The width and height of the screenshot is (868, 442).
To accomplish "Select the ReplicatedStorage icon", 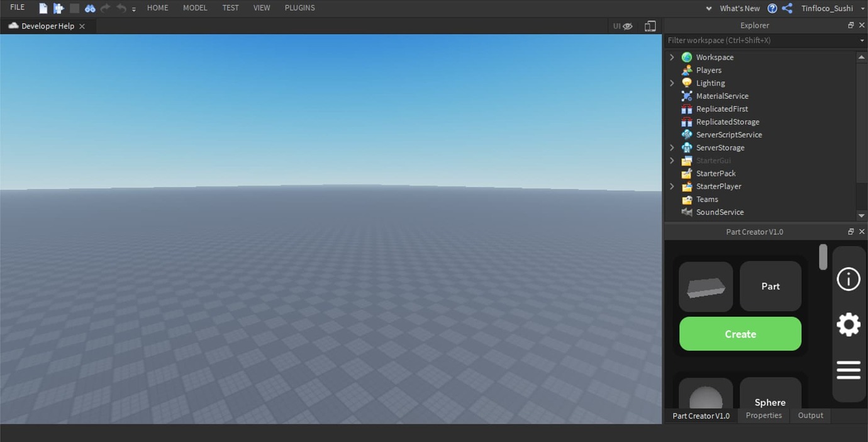I will point(687,122).
